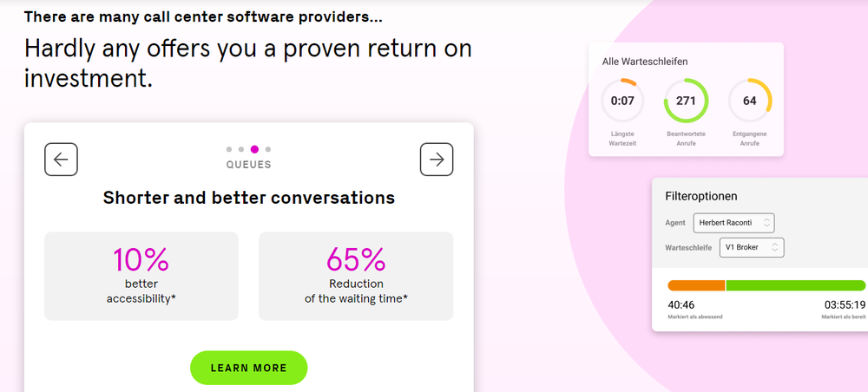Click the 10% better accessibility card

pyautogui.click(x=141, y=276)
